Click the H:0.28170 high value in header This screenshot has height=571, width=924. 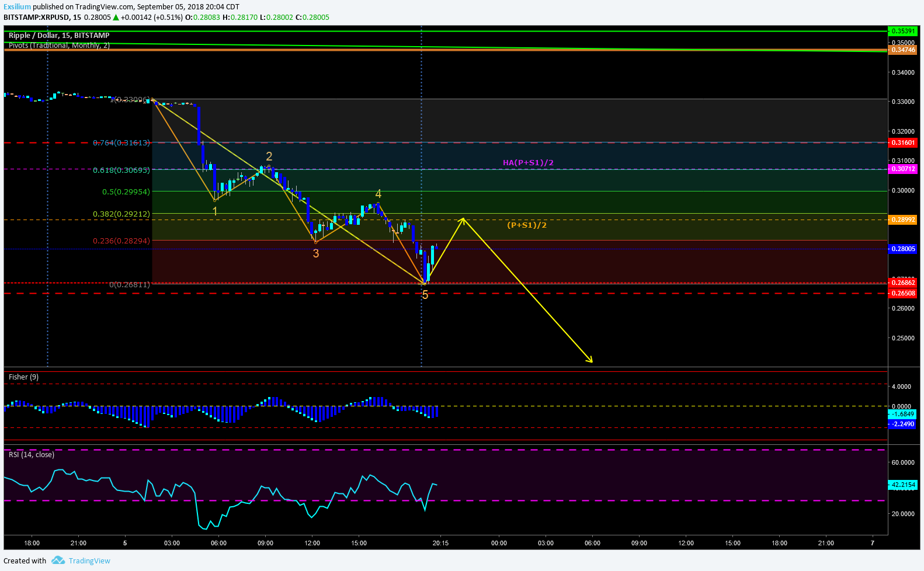tap(240, 17)
